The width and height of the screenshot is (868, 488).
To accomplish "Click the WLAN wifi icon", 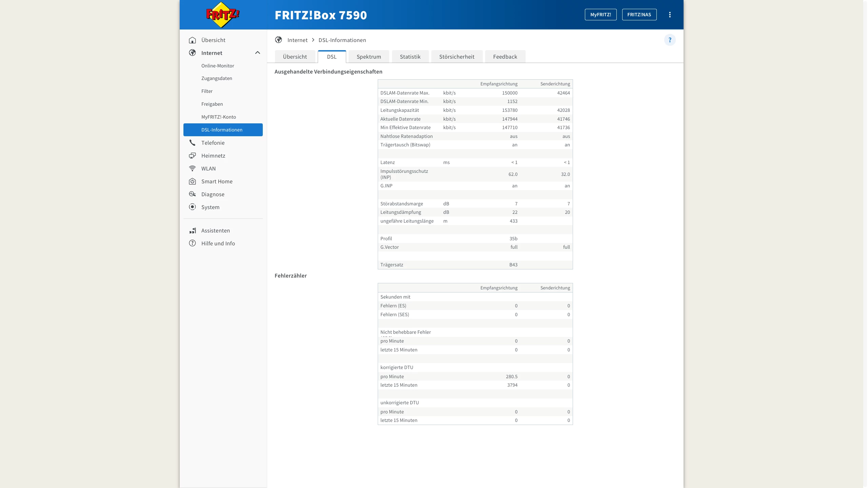I will point(192,168).
